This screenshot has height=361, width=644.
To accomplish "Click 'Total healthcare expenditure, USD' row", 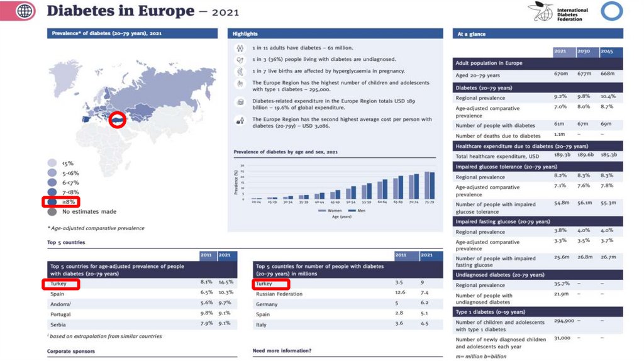I will coord(538,156).
